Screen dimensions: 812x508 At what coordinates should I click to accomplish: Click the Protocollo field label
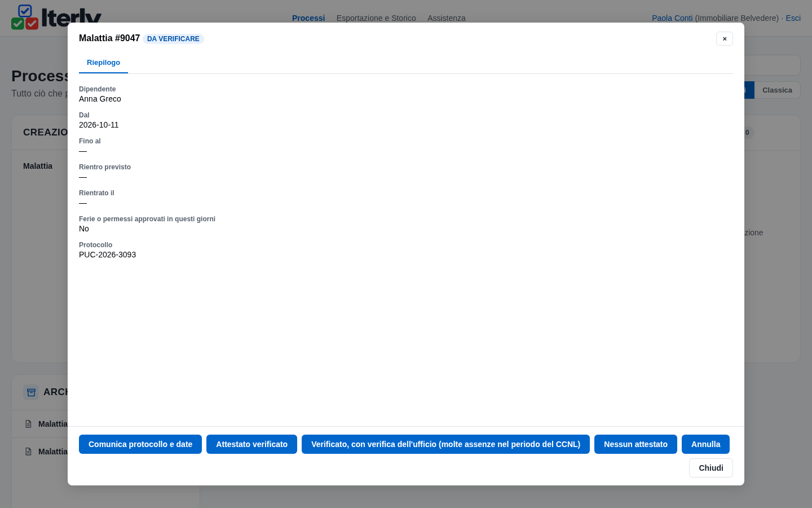tap(95, 245)
